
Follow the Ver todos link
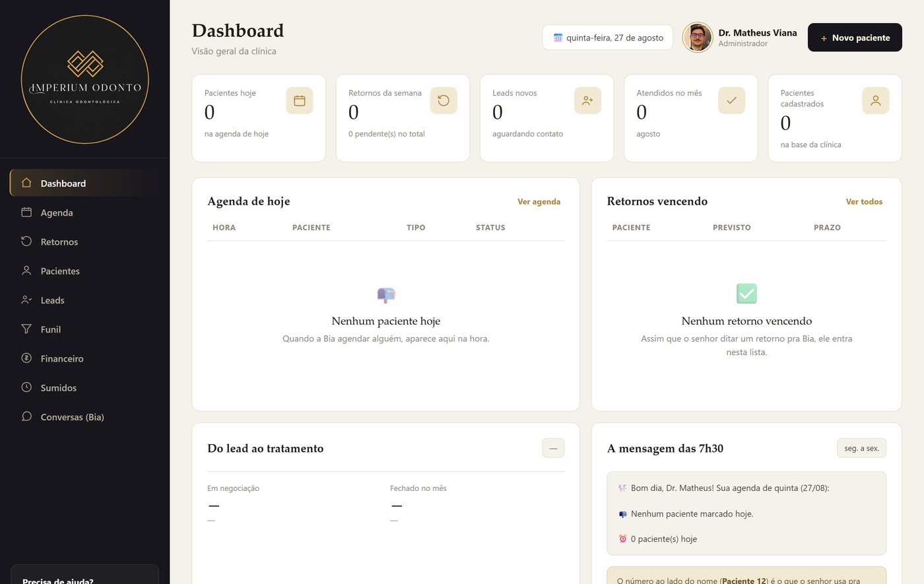864,202
